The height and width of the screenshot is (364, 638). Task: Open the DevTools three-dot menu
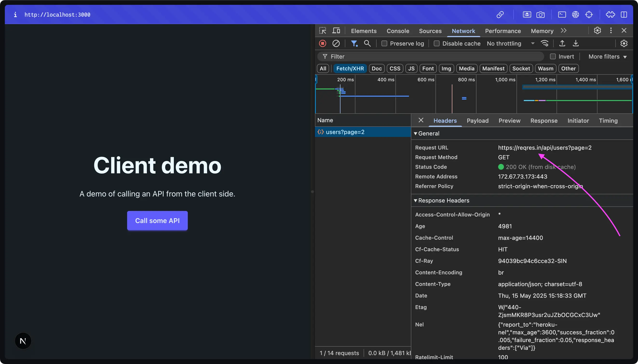(x=611, y=31)
